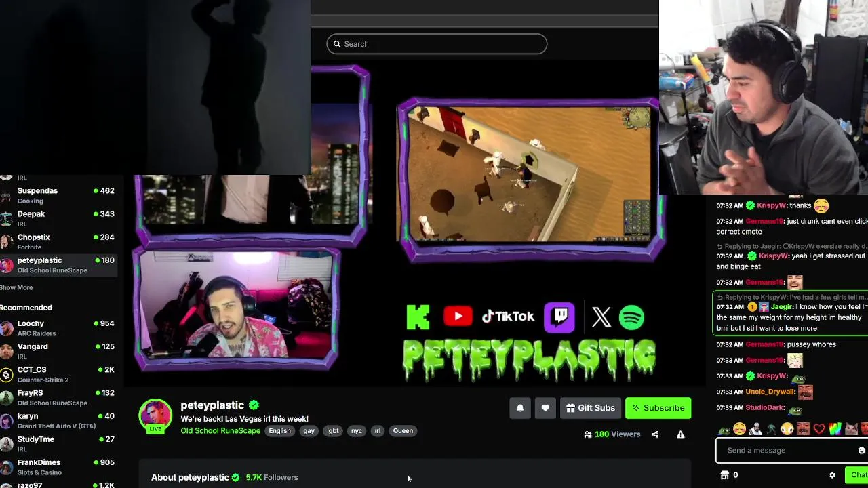Click the viewers people icon
This screenshot has height=488, width=868.
tap(588, 434)
